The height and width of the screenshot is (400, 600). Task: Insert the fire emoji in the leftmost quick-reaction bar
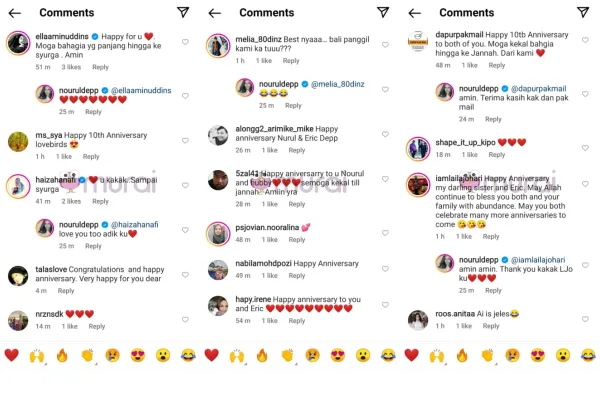[x=62, y=356]
